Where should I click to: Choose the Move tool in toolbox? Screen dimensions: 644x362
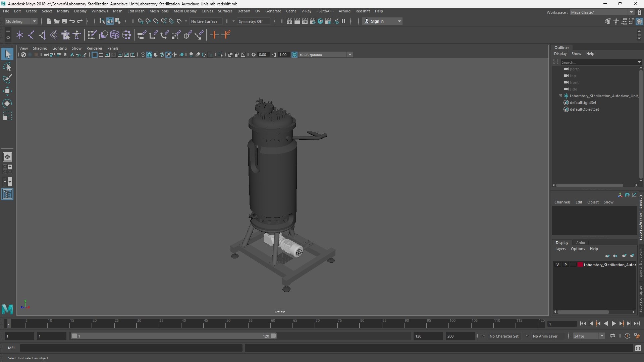point(7,91)
